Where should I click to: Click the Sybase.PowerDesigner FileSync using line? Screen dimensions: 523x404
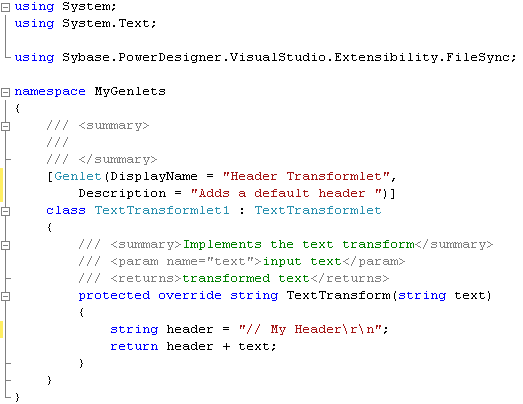pyautogui.click(x=265, y=57)
